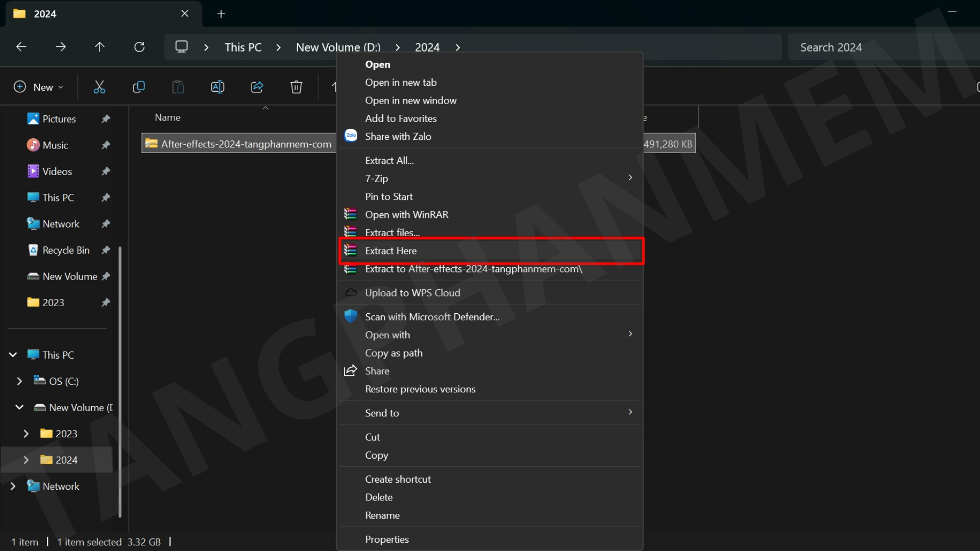The image size is (980, 551).
Task: Click the Search 2024 input field
Action: pos(883,47)
